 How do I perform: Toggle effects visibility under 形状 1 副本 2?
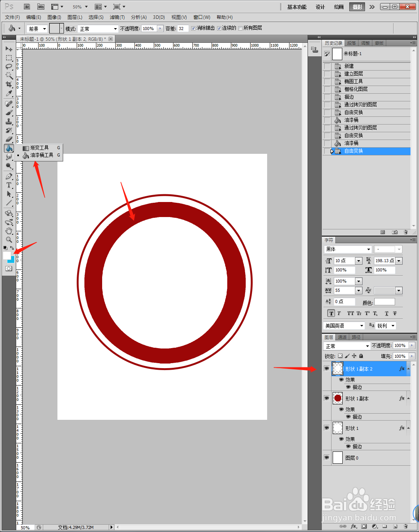pyautogui.click(x=341, y=380)
